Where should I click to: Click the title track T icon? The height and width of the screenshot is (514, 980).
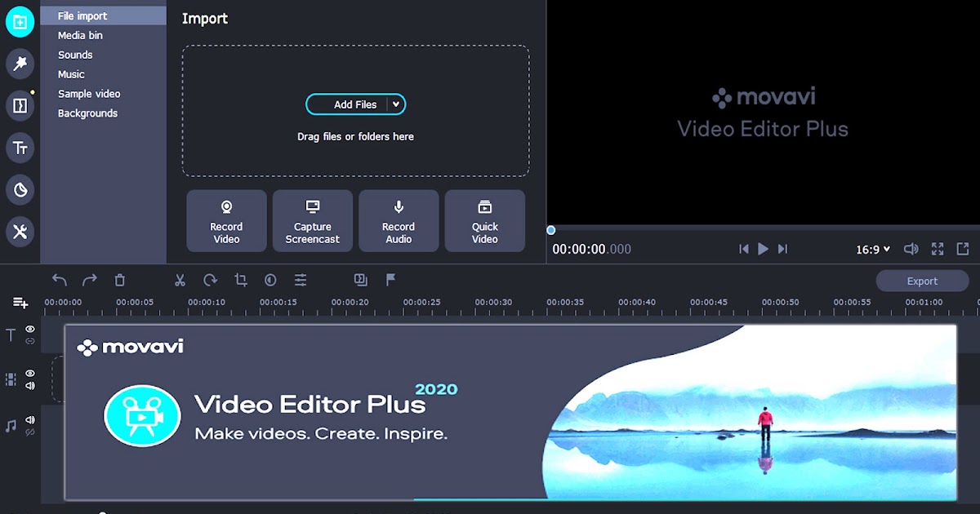[x=11, y=335]
